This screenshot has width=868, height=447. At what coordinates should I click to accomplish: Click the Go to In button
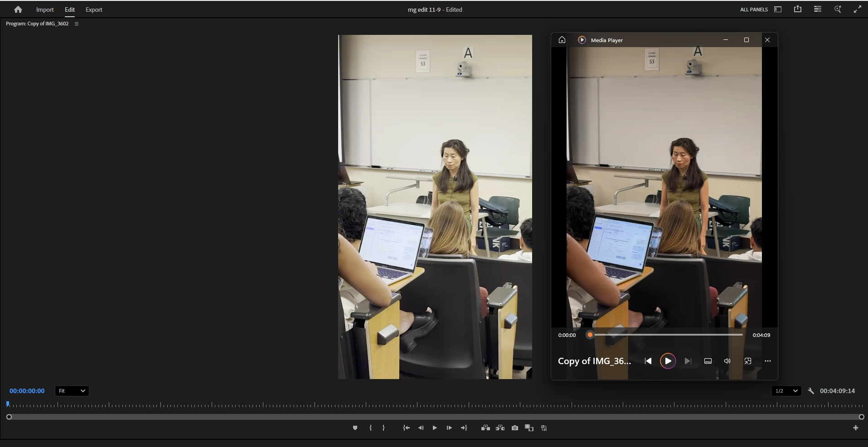coord(407,428)
